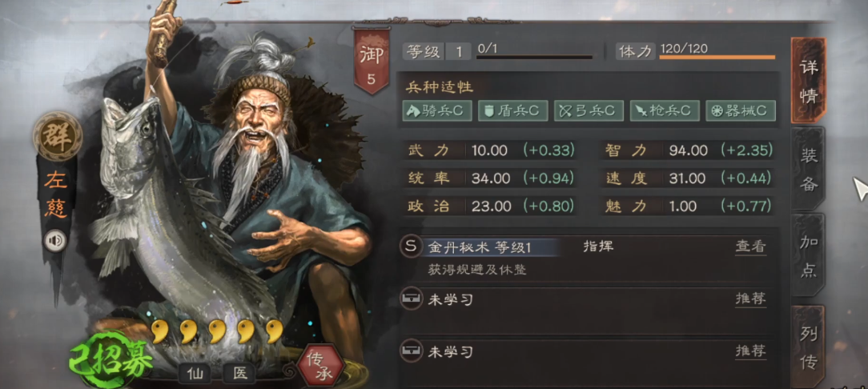This screenshot has width=868, height=389.
Task: Switch to the 加点 attribute points tab
Action: [809, 255]
